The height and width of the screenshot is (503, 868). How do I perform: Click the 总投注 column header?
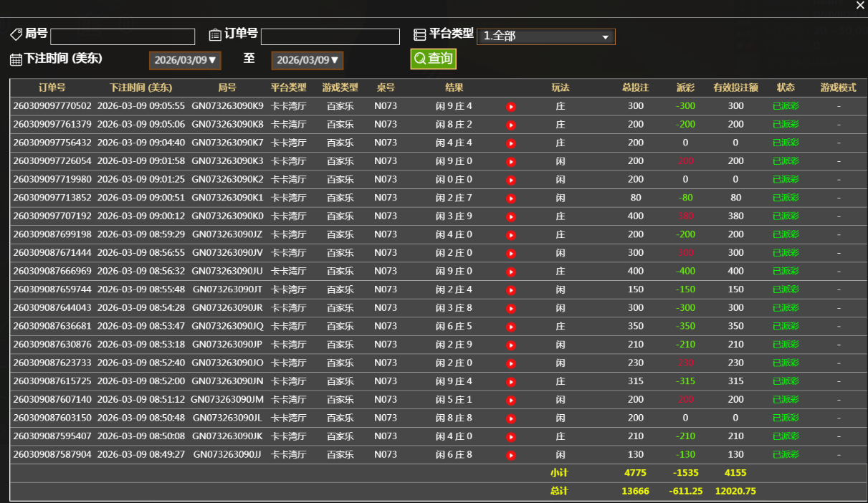point(635,88)
